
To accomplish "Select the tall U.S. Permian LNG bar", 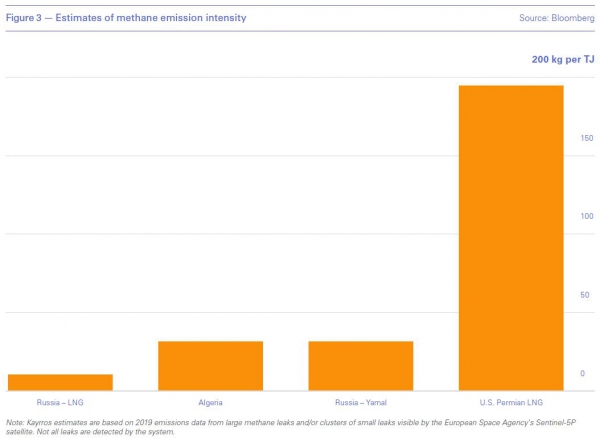I will (x=511, y=237).
